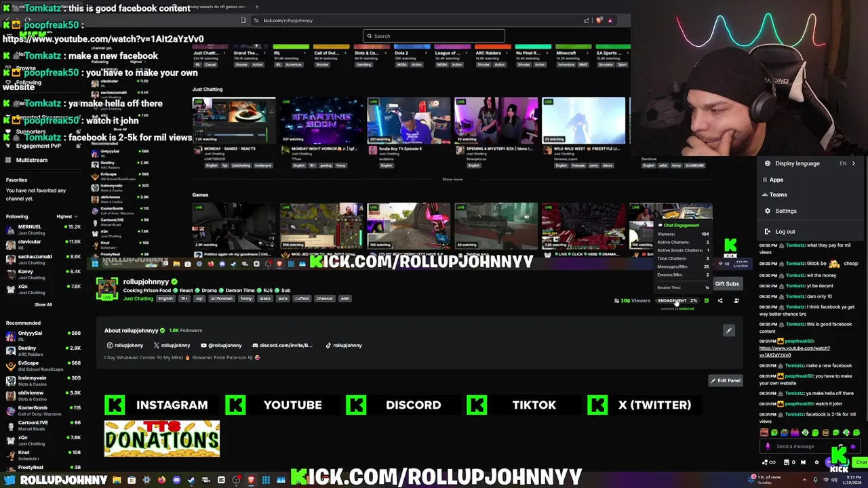Click the volume icon in system tray

coord(835,480)
